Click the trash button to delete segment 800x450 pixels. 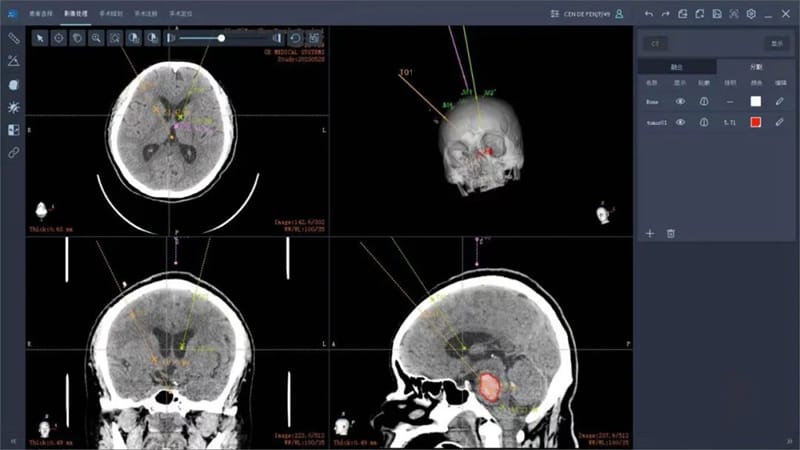point(671,233)
